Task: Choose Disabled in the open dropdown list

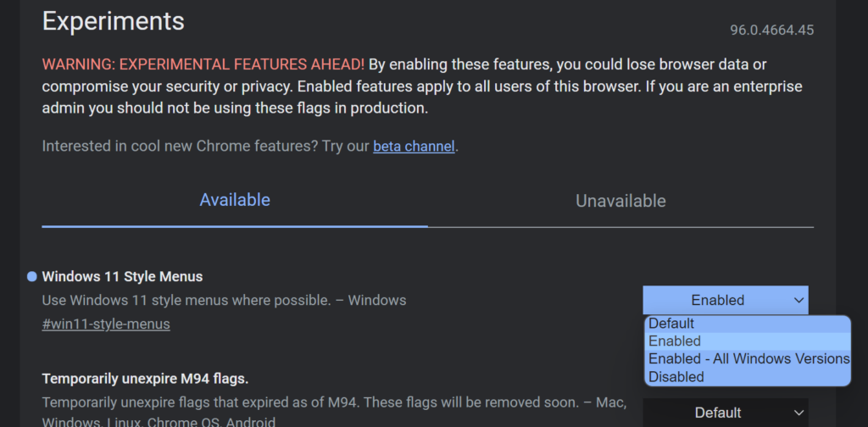Action: pyautogui.click(x=748, y=377)
